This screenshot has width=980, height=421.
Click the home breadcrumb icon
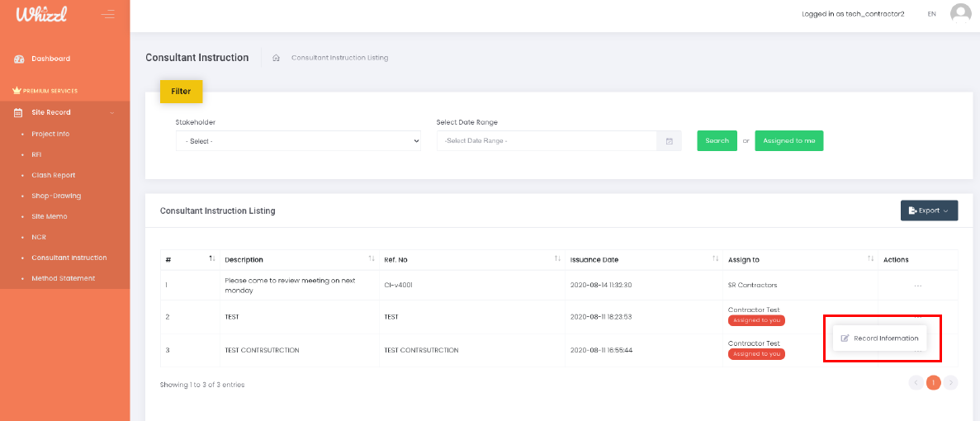(x=276, y=58)
